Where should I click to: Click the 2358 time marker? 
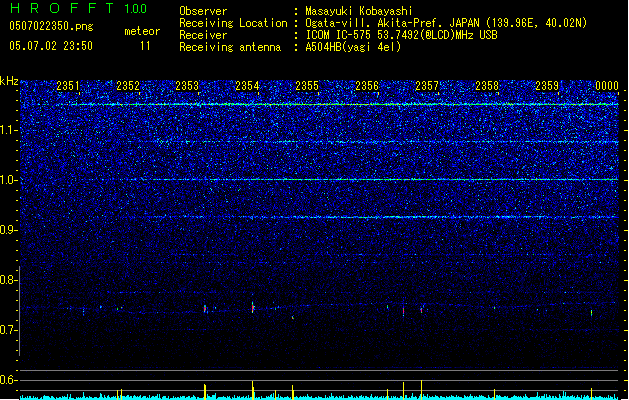487,86
